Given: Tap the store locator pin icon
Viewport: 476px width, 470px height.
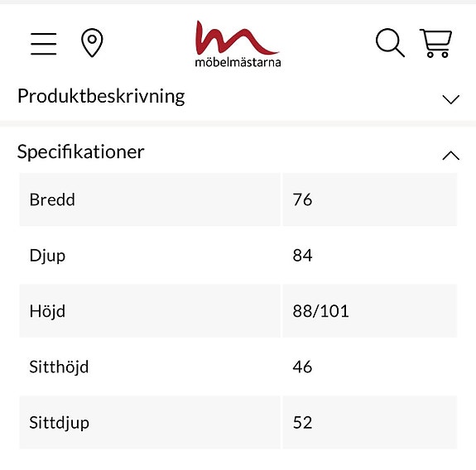Looking at the screenshot, I should click(x=92, y=43).
